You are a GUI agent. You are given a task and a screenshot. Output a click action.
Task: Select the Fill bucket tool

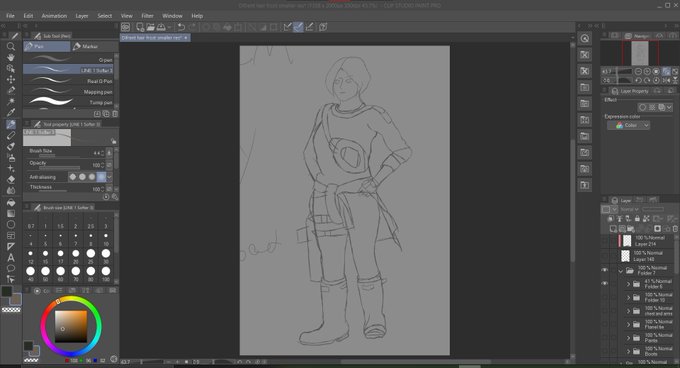pyautogui.click(x=11, y=202)
